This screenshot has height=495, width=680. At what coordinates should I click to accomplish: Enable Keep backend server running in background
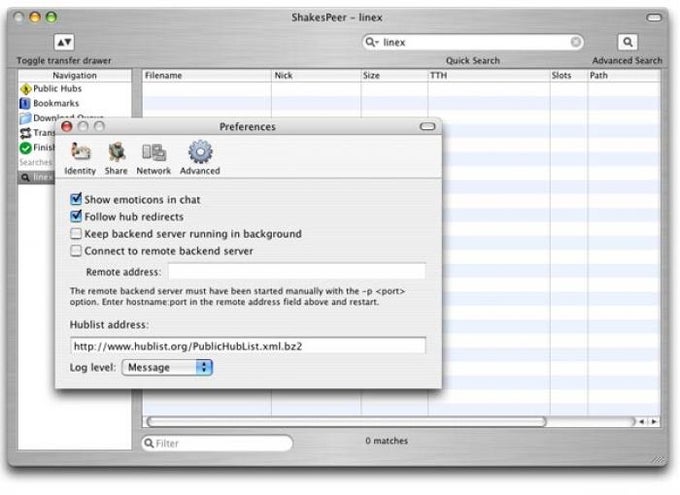click(76, 233)
